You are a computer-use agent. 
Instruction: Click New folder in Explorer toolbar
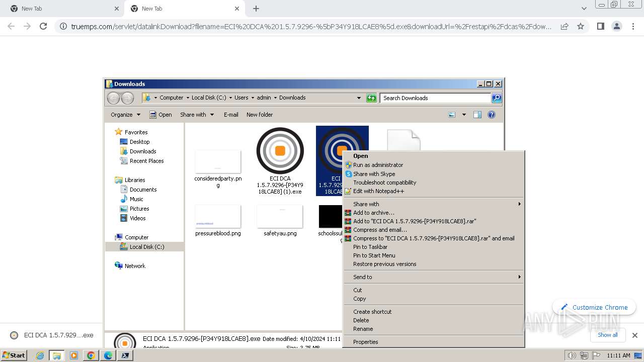click(260, 115)
